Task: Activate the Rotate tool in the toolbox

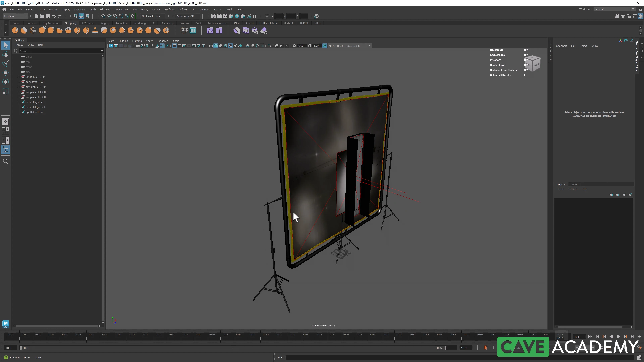Action: (x=6, y=82)
